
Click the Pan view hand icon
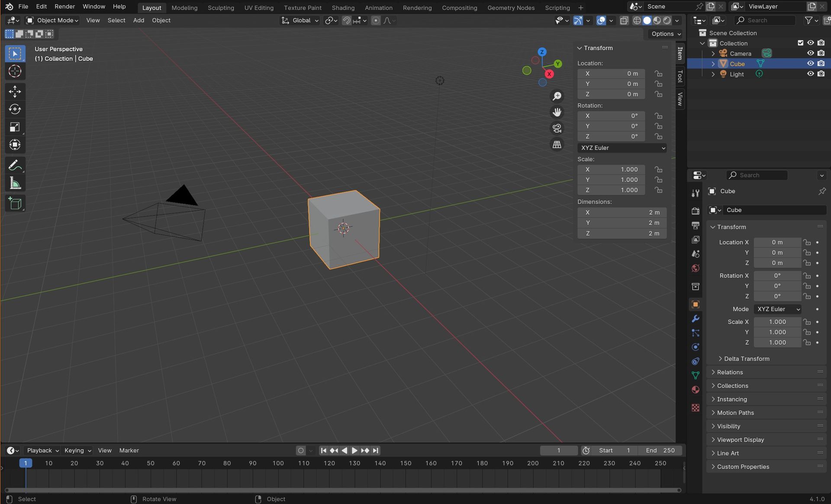point(557,112)
